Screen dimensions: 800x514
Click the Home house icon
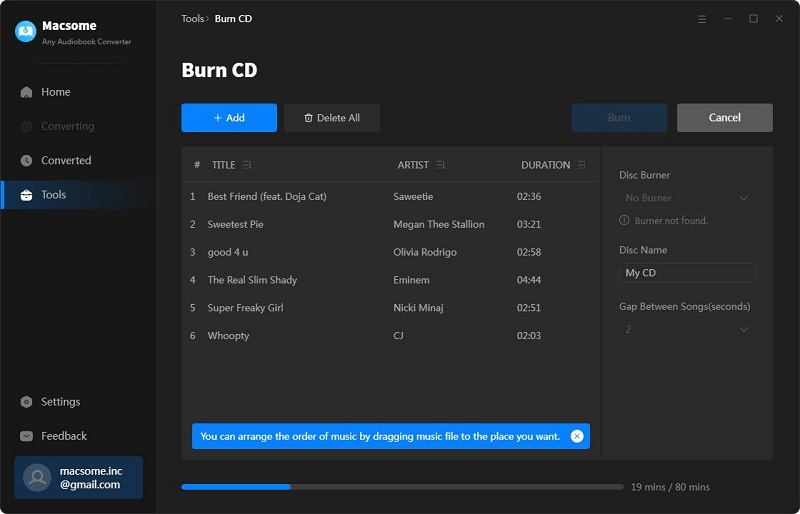[26, 92]
